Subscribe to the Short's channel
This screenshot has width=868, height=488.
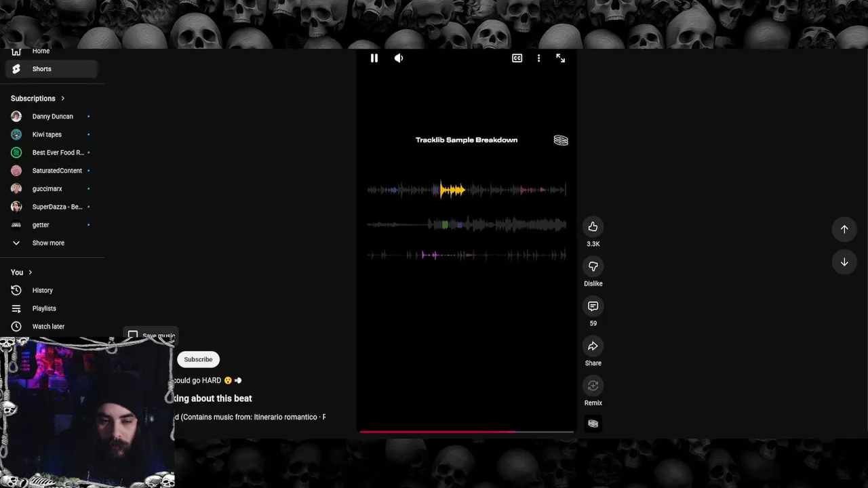[198, 359]
